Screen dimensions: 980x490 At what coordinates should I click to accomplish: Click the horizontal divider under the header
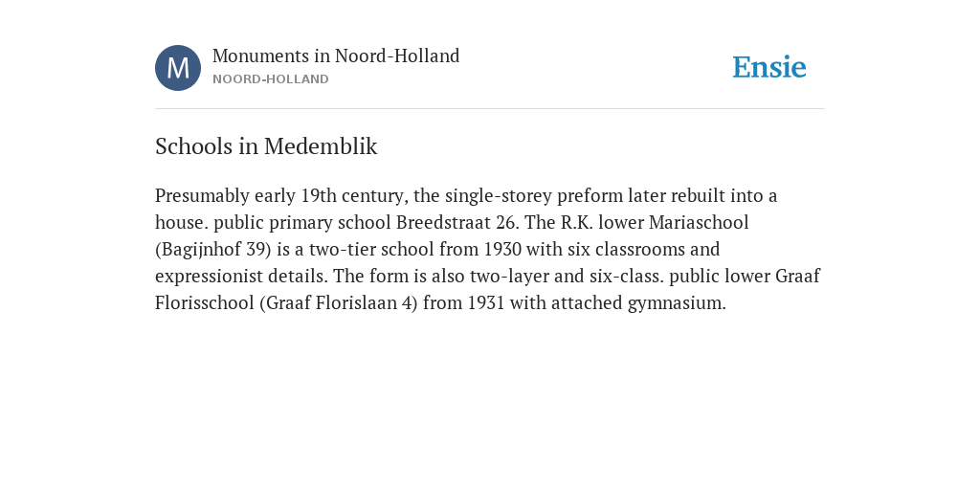tap(490, 109)
